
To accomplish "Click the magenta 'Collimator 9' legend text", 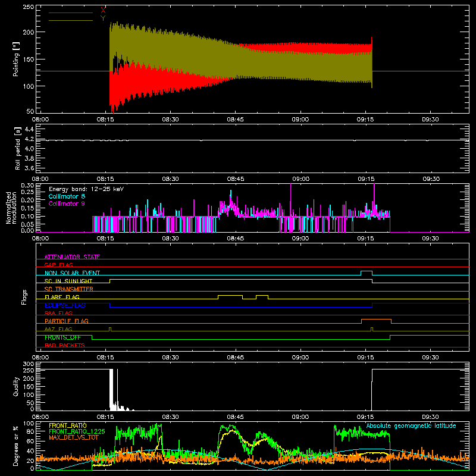I will coord(67,203).
